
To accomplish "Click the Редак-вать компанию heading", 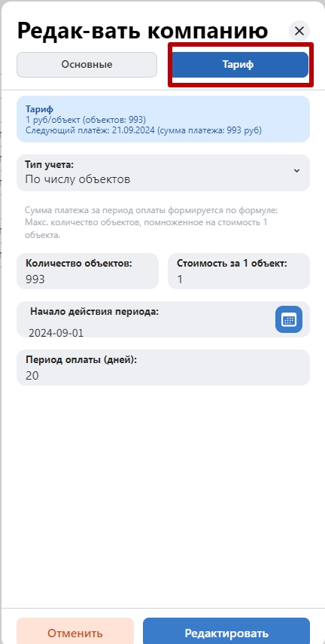I will tap(142, 31).
